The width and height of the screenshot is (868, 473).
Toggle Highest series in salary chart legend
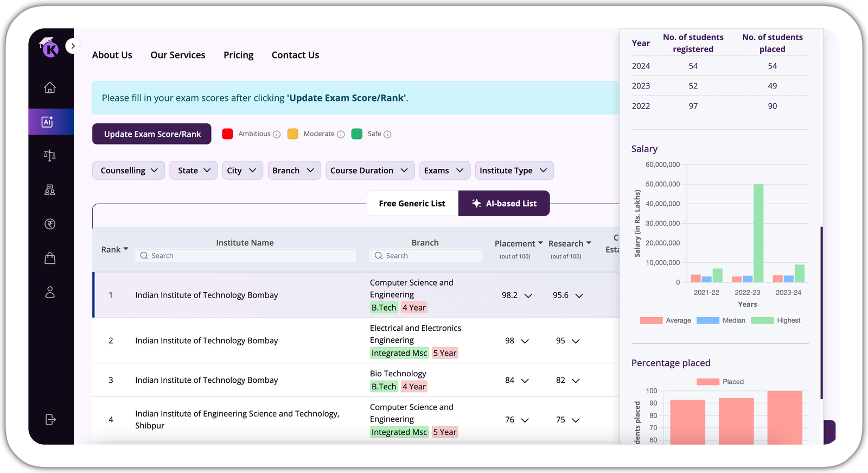tap(776, 320)
